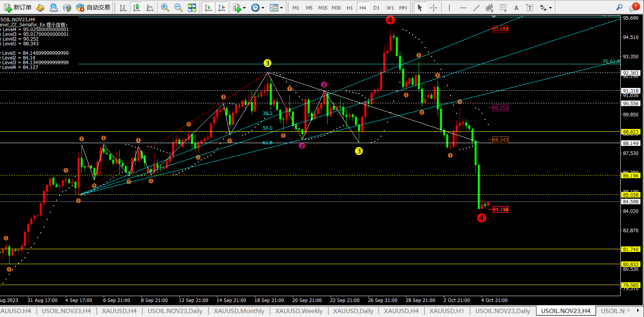Open the search magnifier icon
The width and height of the screenshot is (644, 317).
point(620,7)
